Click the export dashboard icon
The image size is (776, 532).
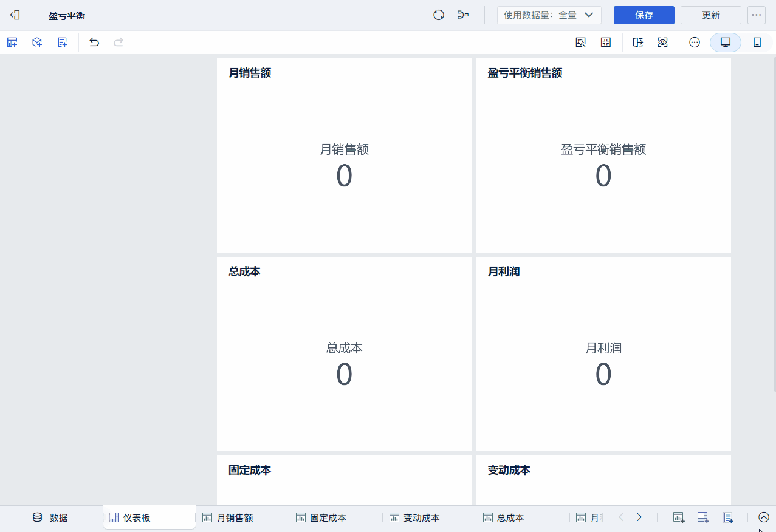coord(637,43)
